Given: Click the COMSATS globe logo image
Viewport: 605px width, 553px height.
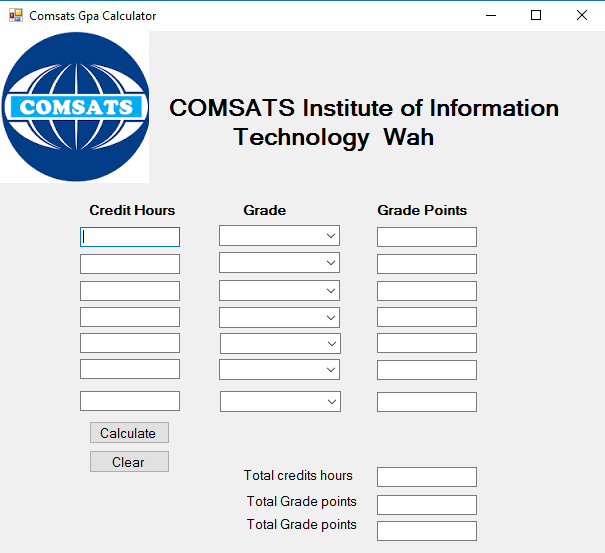Looking at the screenshot, I should point(75,107).
